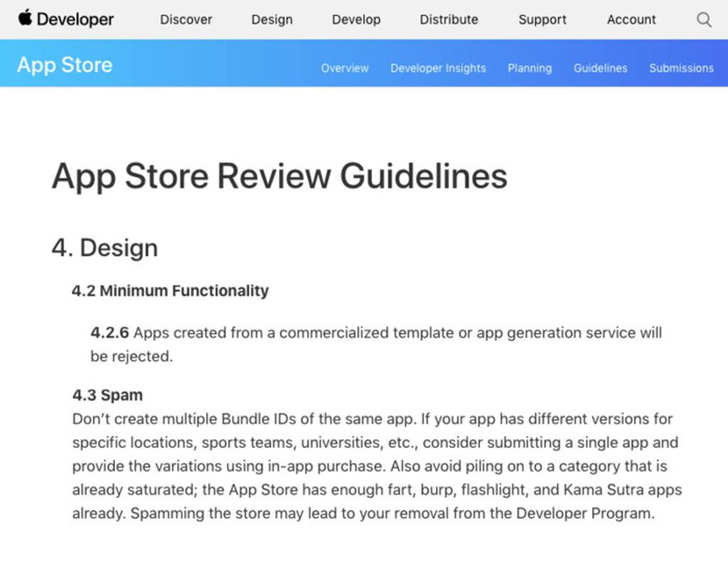
Task: Open the Discover menu
Action: [x=186, y=19]
